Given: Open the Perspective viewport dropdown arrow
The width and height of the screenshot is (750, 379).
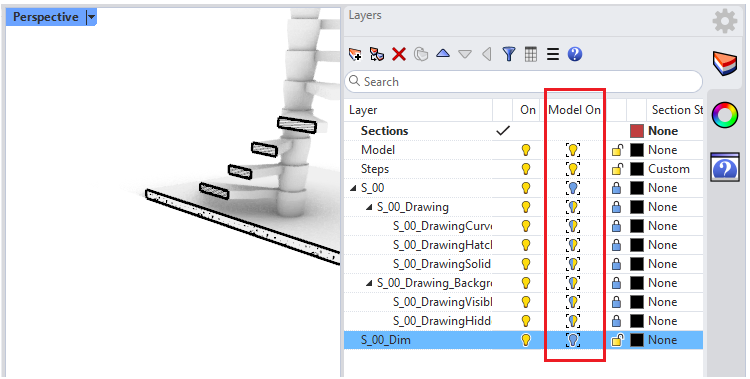Looking at the screenshot, I should point(91,18).
